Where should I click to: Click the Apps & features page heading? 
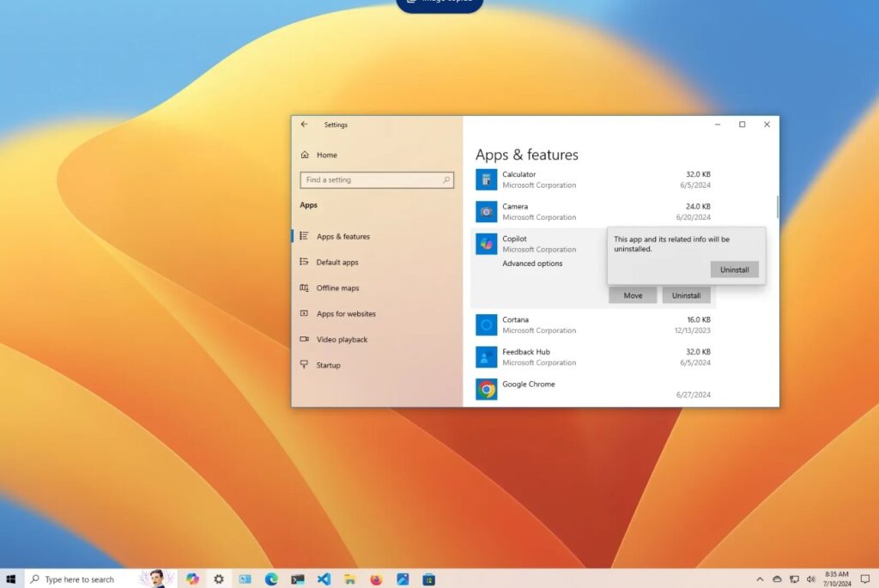pyautogui.click(x=527, y=155)
